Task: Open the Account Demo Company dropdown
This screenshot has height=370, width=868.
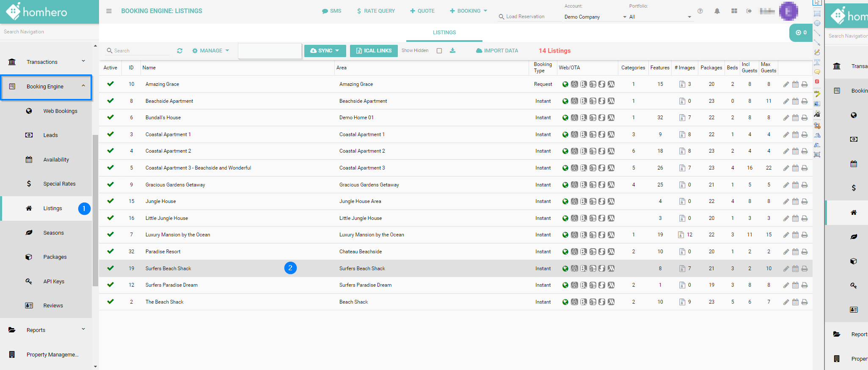Action: pos(595,17)
